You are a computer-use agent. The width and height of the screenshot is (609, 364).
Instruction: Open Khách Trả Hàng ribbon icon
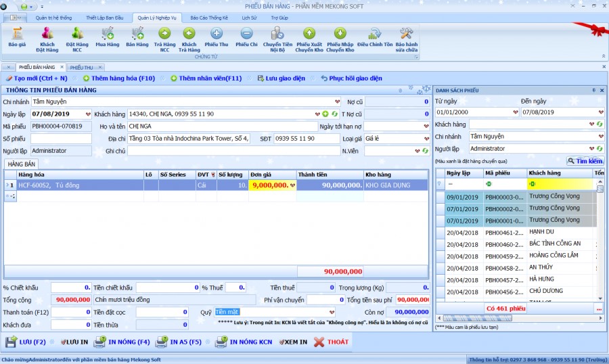[x=189, y=40]
